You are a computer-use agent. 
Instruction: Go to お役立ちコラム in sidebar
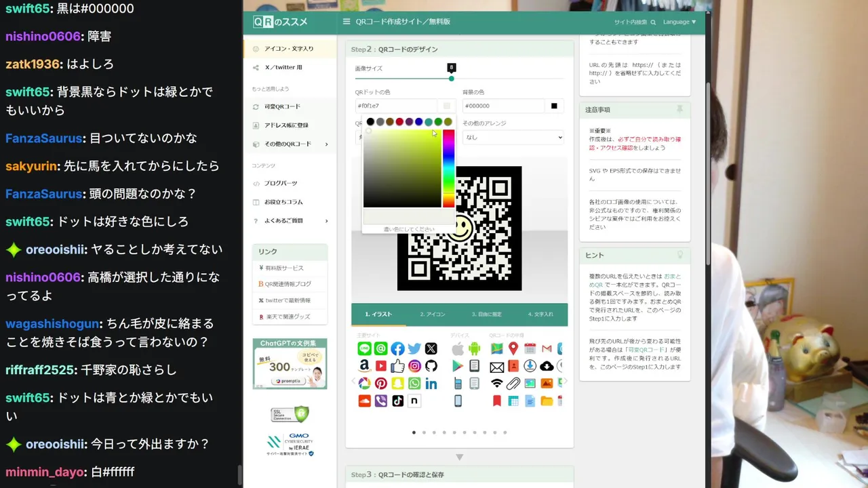point(290,202)
